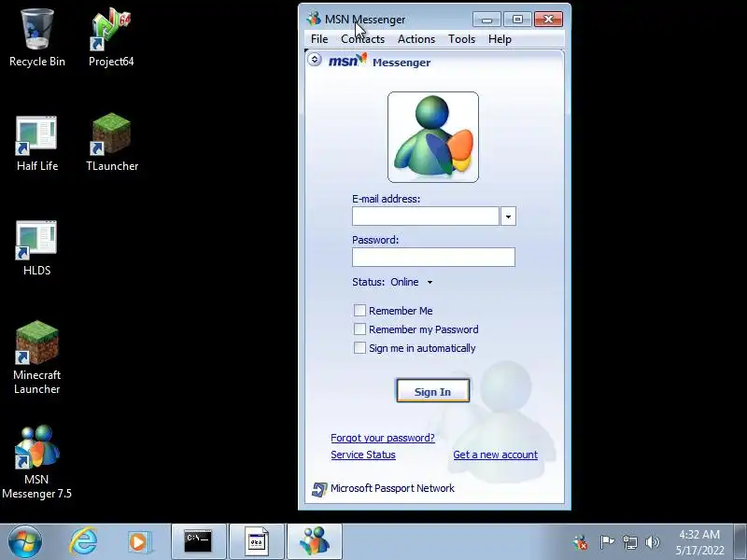The width and height of the screenshot is (747, 560).
Task: Click the volume speaker tray icon
Action: (652, 542)
